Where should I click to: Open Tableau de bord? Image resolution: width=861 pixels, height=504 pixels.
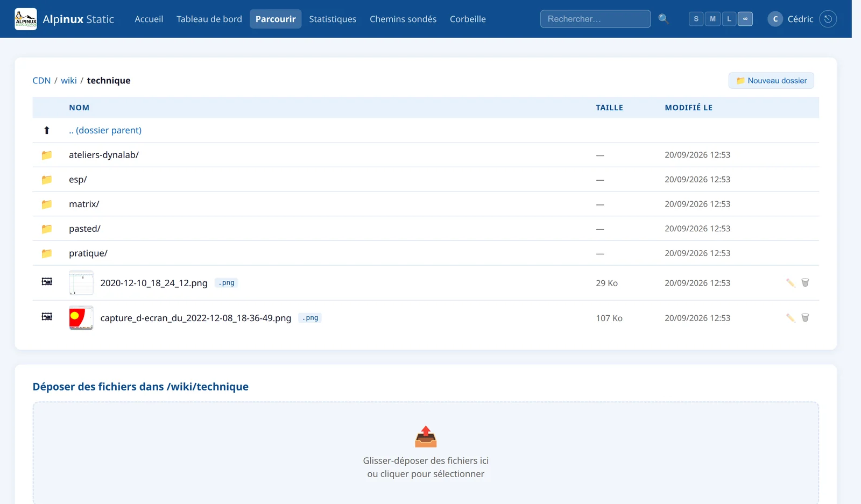pos(209,19)
